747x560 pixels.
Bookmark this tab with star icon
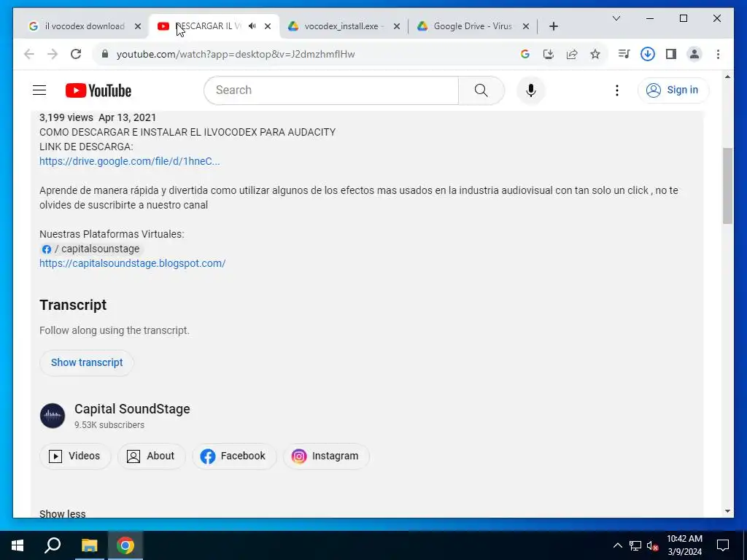click(595, 54)
